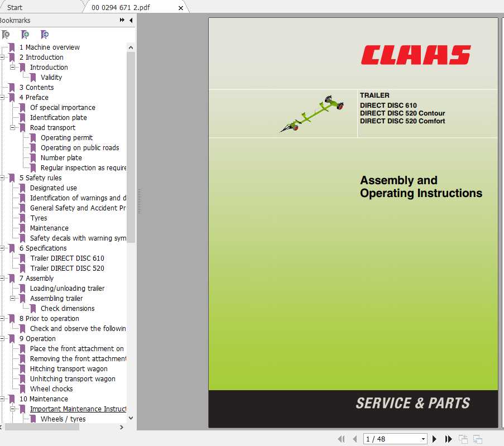Viewport: 504px width, 446px height.
Task: Click the bookmark properties icon
Action: pos(45,34)
